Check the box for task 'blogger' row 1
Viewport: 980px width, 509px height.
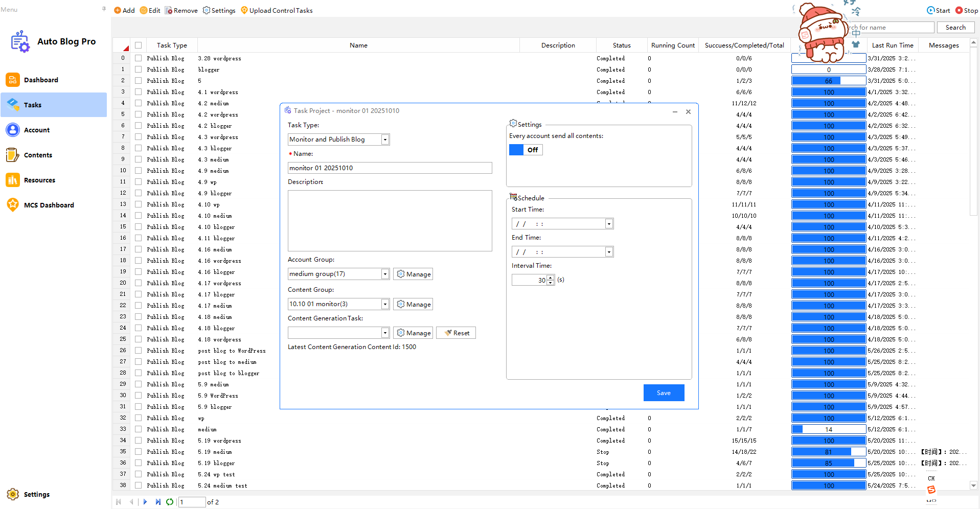138,70
